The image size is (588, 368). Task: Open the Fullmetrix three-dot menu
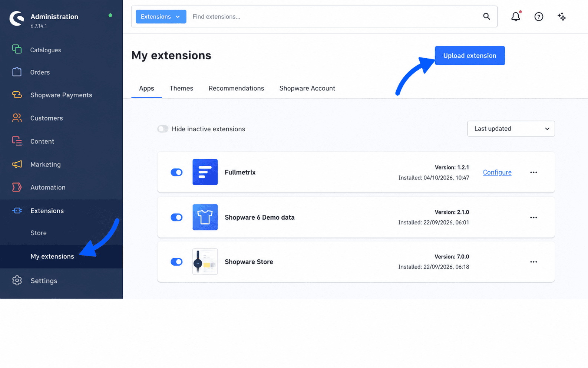[534, 172]
